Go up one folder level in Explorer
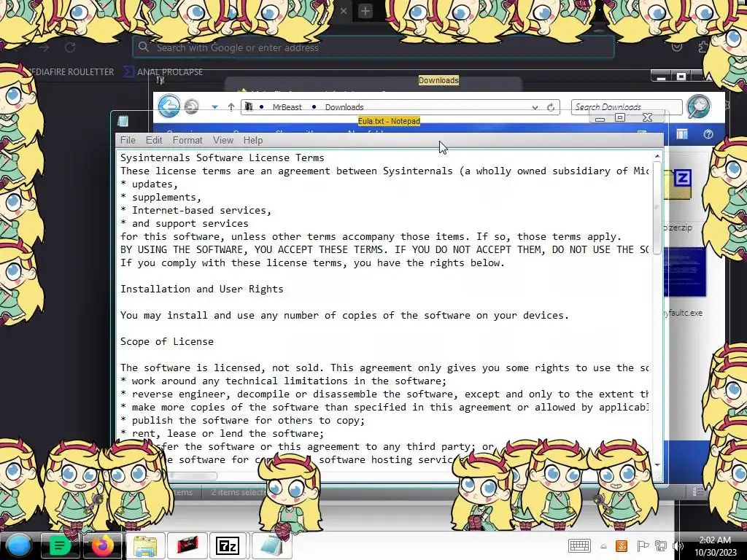Screen dimensions: 747x560 (x=231, y=107)
